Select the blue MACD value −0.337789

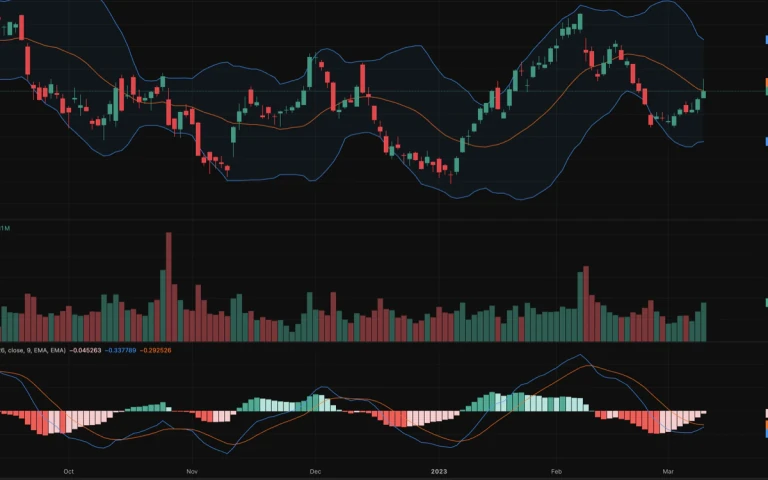(x=120, y=351)
